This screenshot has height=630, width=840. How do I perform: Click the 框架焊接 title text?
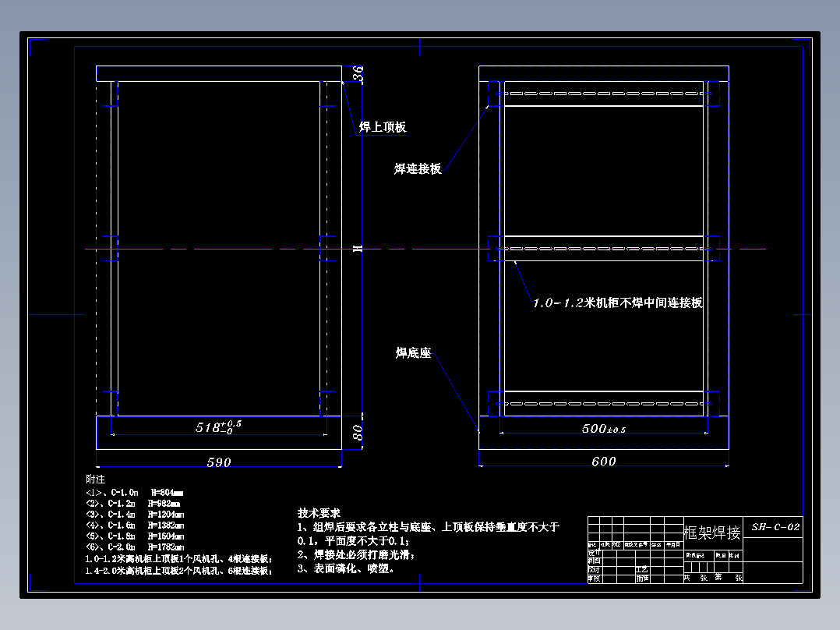click(x=713, y=530)
